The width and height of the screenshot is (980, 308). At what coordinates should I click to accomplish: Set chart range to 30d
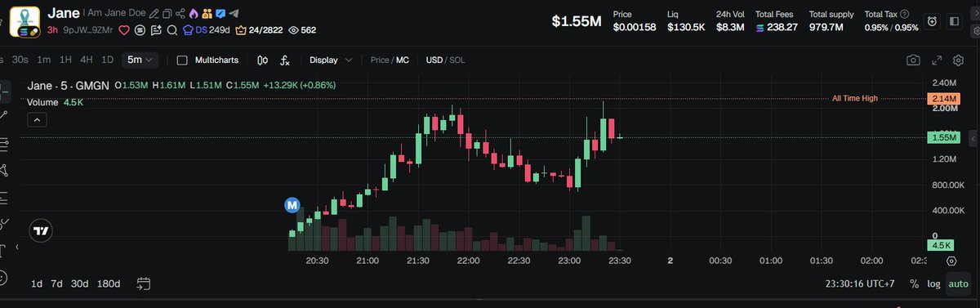coord(79,283)
